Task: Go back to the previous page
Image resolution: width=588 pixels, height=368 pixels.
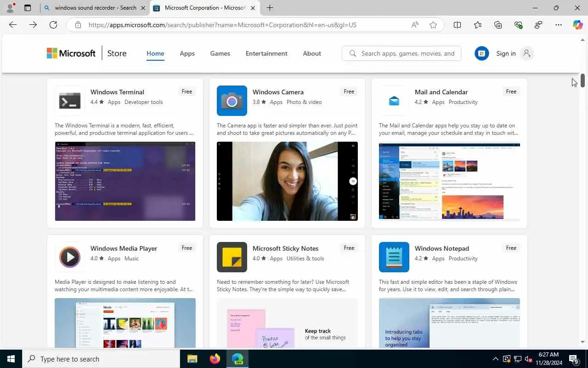Action: click(x=13, y=25)
